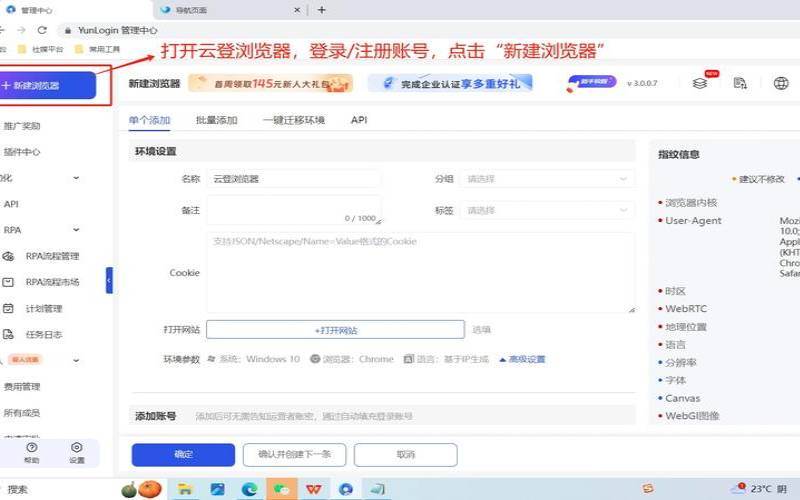Click the 确认并创建下一条 button

(294, 455)
